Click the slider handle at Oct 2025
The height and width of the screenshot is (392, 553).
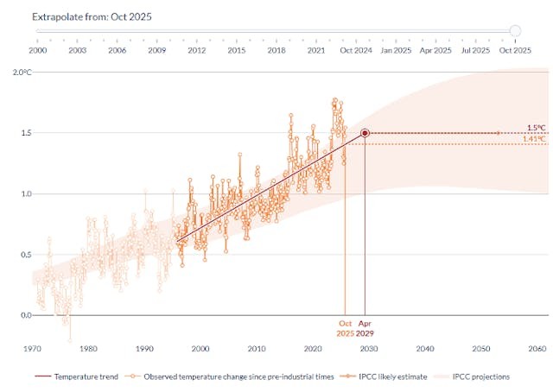(x=515, y=31)
